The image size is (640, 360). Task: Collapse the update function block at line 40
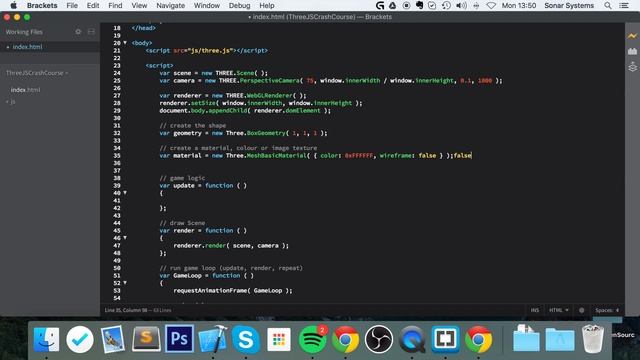coord(125,193)
